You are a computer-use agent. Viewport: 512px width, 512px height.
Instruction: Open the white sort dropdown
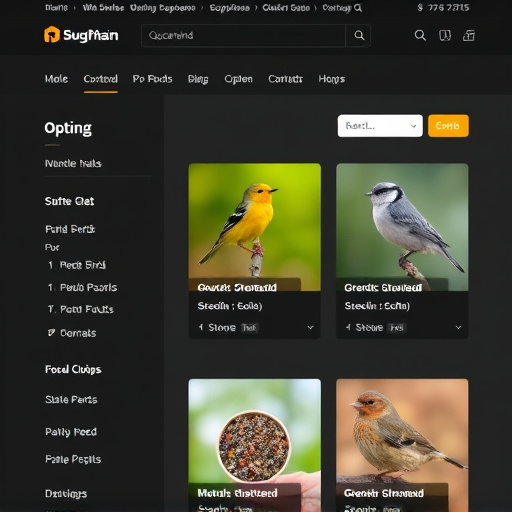click(380, 126)
